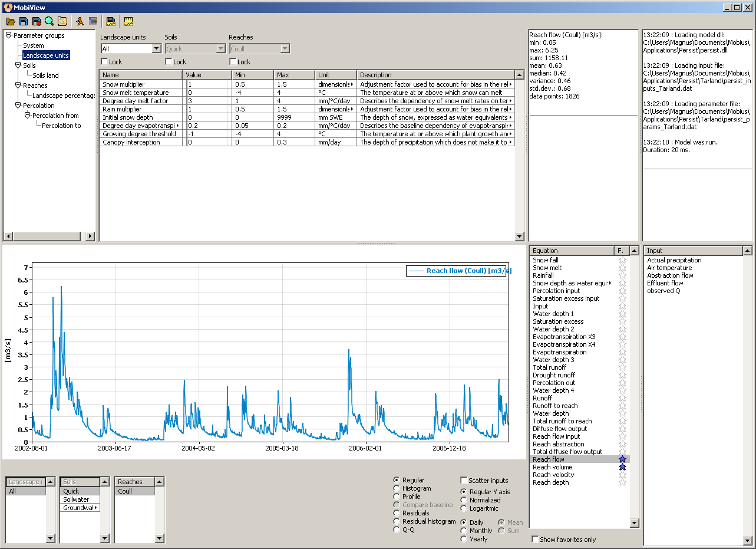Click the map structure toolbar icon

coord(62,21)
